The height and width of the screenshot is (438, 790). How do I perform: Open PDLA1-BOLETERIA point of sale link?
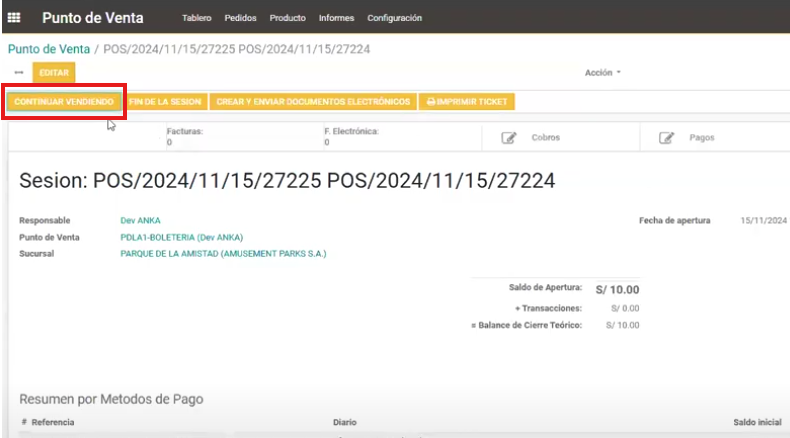coord(182,237)
